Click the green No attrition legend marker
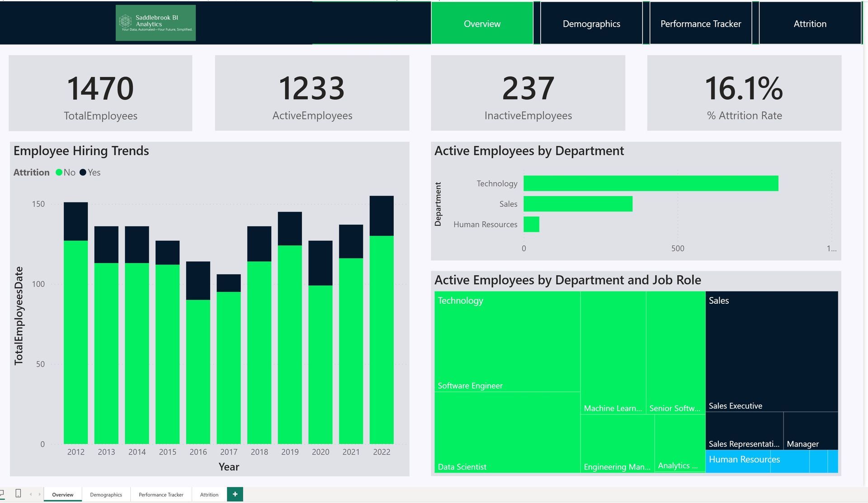868x503 pixels. click(59, 172)
